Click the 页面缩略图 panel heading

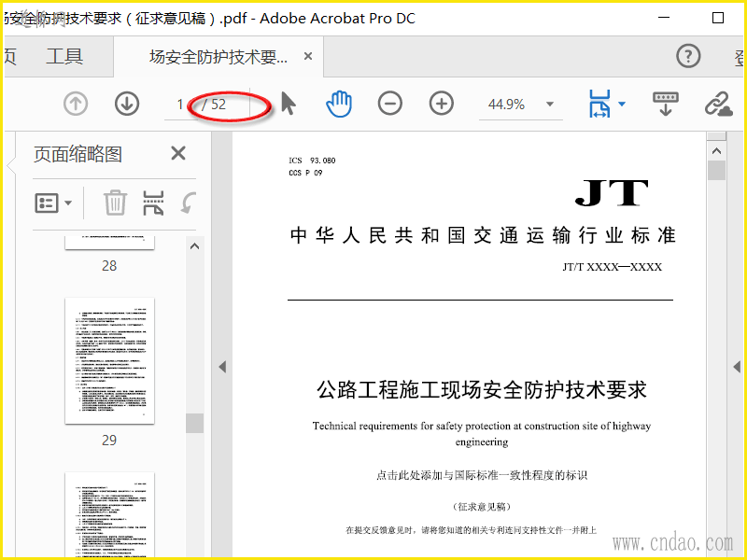(78, 154)
